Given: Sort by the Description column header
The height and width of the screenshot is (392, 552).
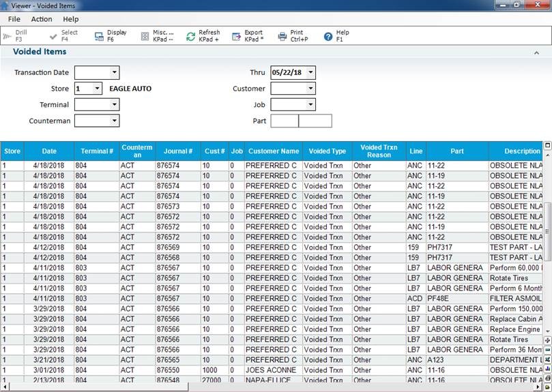Looking at the screenshot, I should tap(516, 151).
